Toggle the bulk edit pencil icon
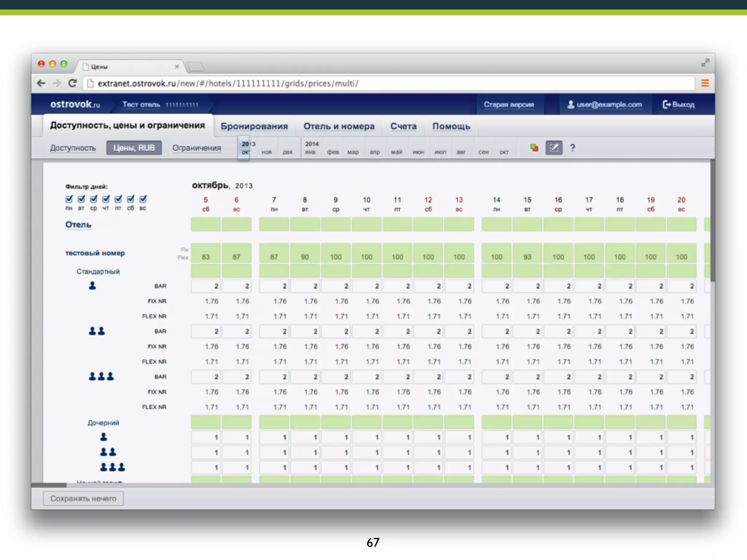This screenshot has width=747, height=560. [x=554, y=148]
